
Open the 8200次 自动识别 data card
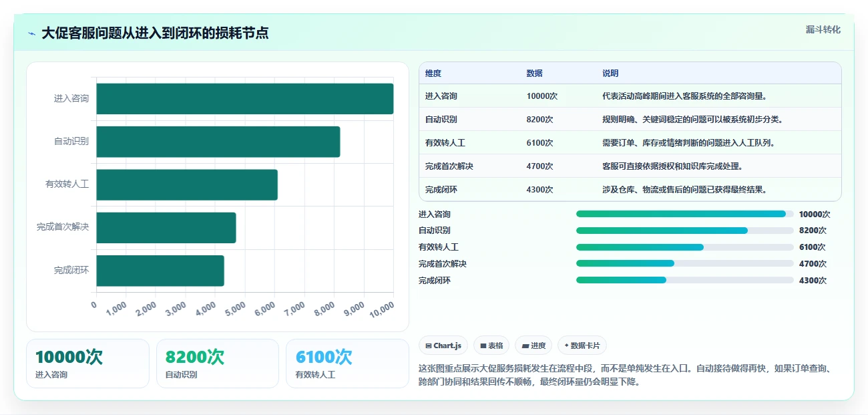(x=217, y=364)
